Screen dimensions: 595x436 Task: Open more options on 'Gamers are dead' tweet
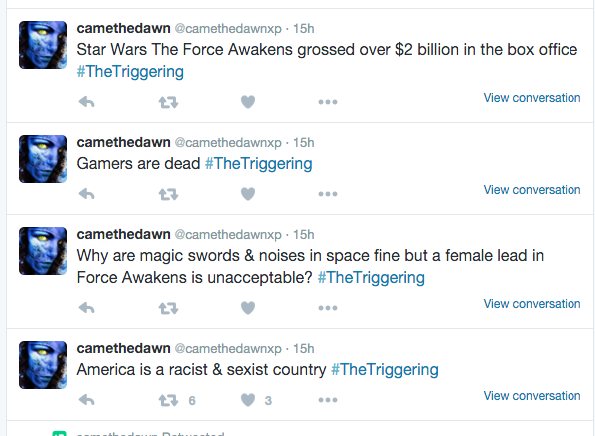click(x=328, y=194)
